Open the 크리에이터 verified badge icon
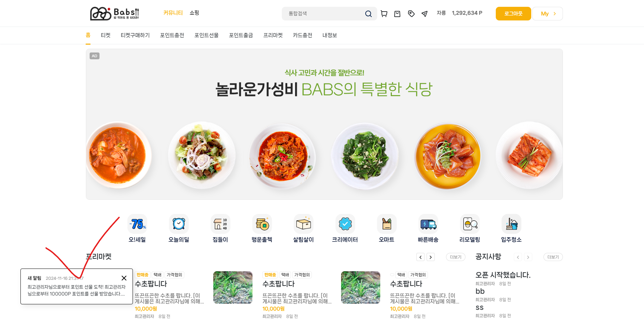The width and height of the screenshot is (644, 320). pos(345,224)
